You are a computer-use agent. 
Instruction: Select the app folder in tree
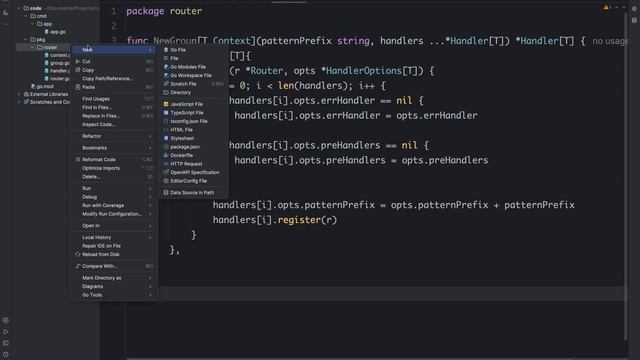(44, 24)
